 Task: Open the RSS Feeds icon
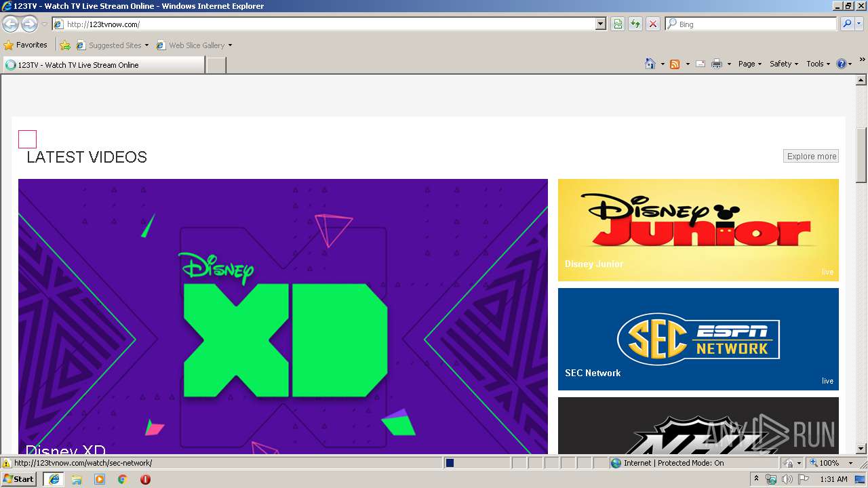[x=675, y=64]
